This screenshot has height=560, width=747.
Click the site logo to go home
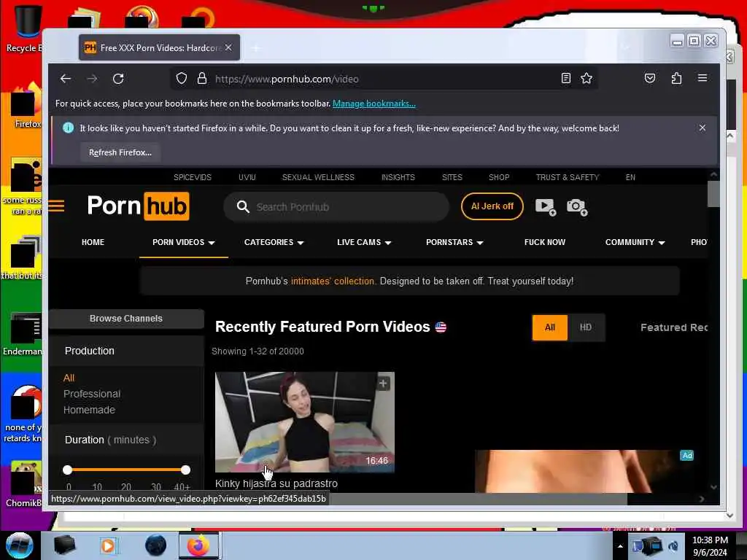tap(138, 206)
